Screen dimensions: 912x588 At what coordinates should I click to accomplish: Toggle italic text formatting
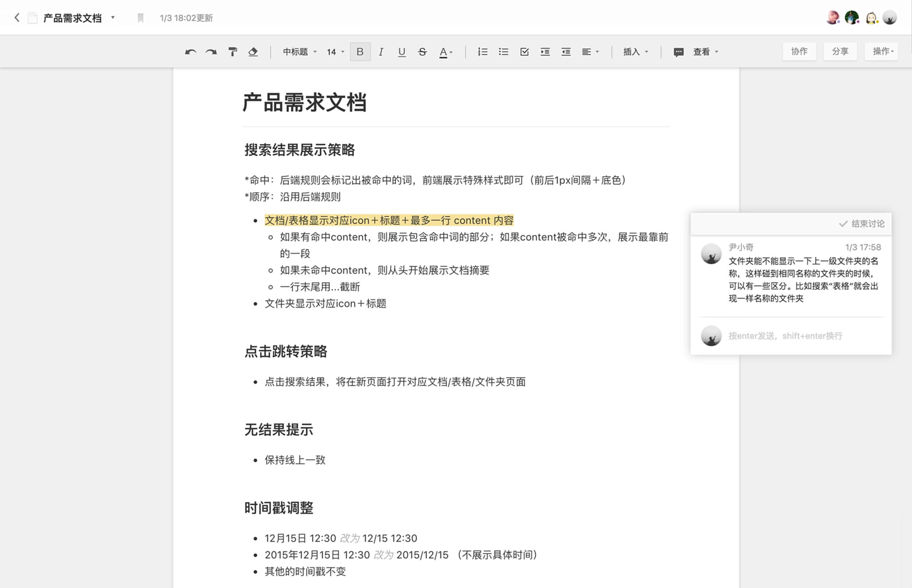381,52
